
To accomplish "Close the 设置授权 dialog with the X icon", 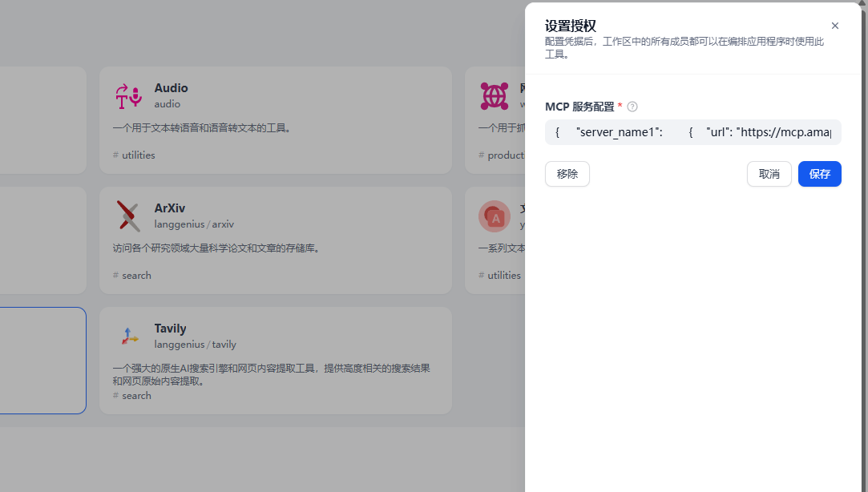I will (x=834, y=26).
